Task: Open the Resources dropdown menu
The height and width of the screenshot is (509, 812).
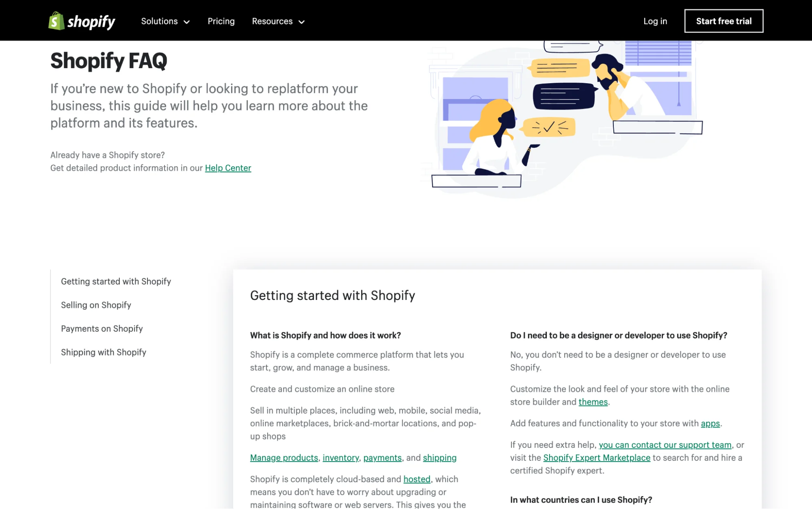Action: 279,21
